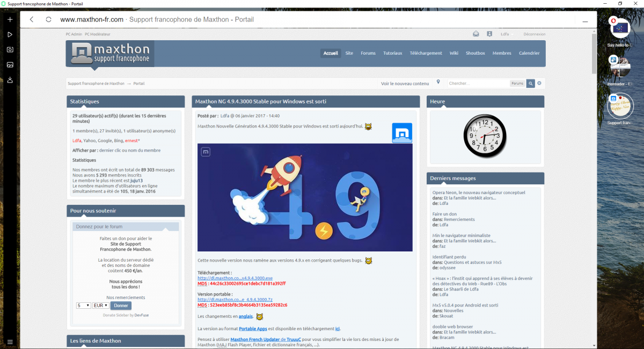This screenshot has height=349, width=644.
Task: Click the 4.9.4.3000.7z portable link
Action: (x=235, y=300)
